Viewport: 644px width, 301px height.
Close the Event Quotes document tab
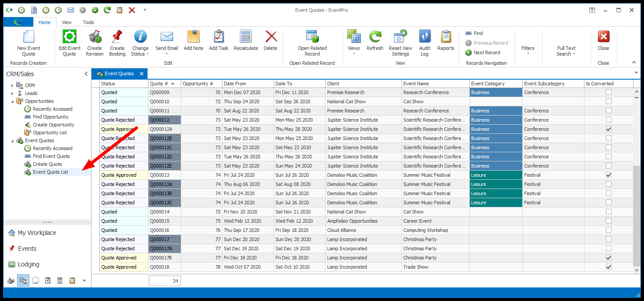coord(141,74)
